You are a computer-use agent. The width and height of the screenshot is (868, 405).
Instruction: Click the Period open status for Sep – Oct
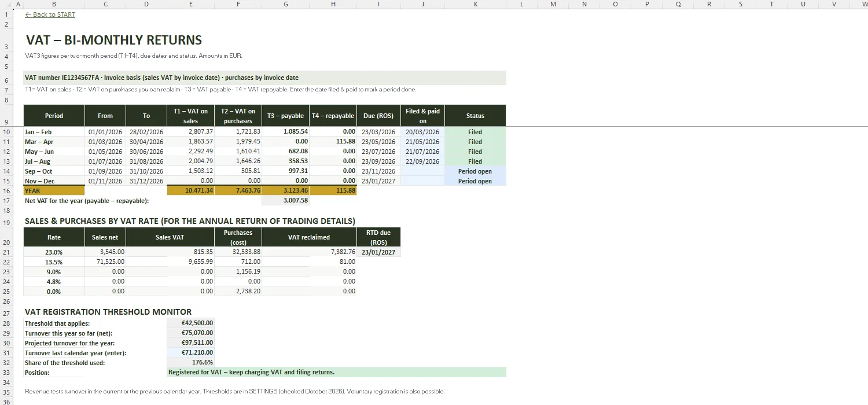tap(475, 171)
